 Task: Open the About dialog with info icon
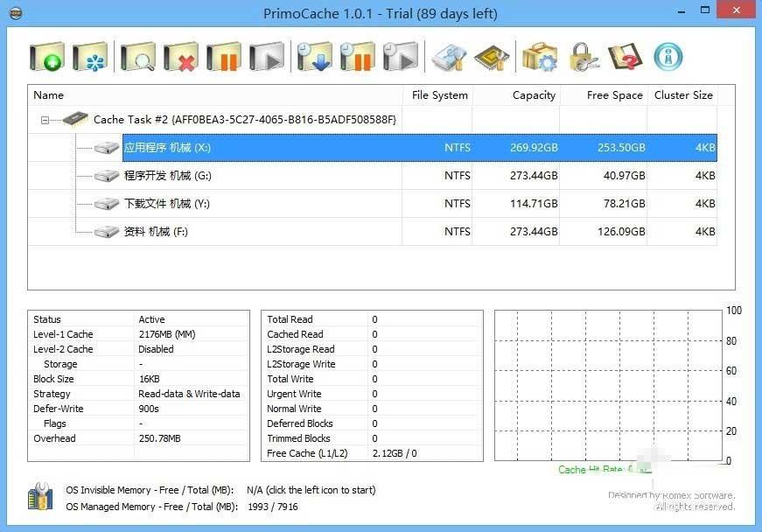(x=668, y=55)
